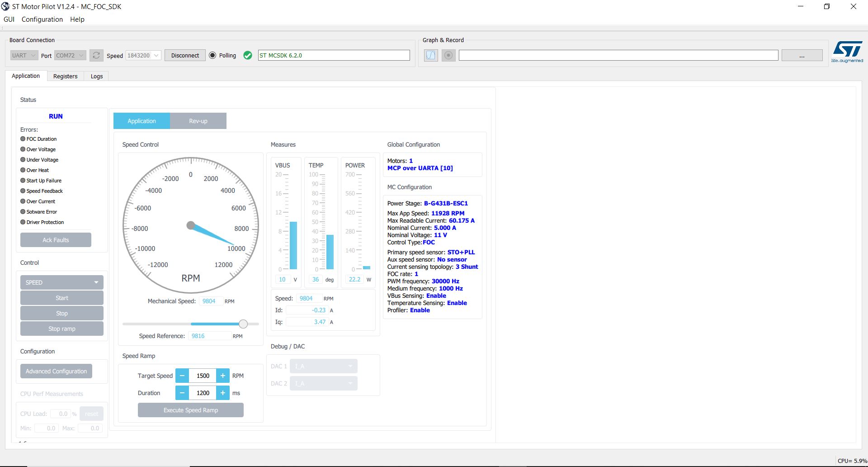Click the green connection status checkmark
This screenshot has height=467, width=868.
click(248, 55)
